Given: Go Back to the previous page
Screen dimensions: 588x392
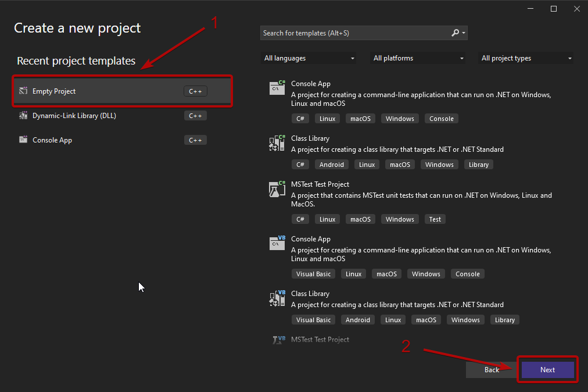Looking at the screenshot, I should [492, 370].
